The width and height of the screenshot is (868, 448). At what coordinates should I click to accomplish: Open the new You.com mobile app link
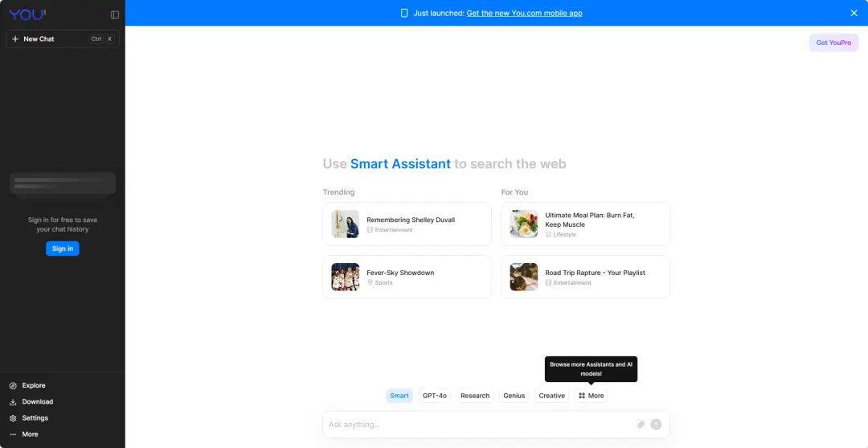pos(524,13)
